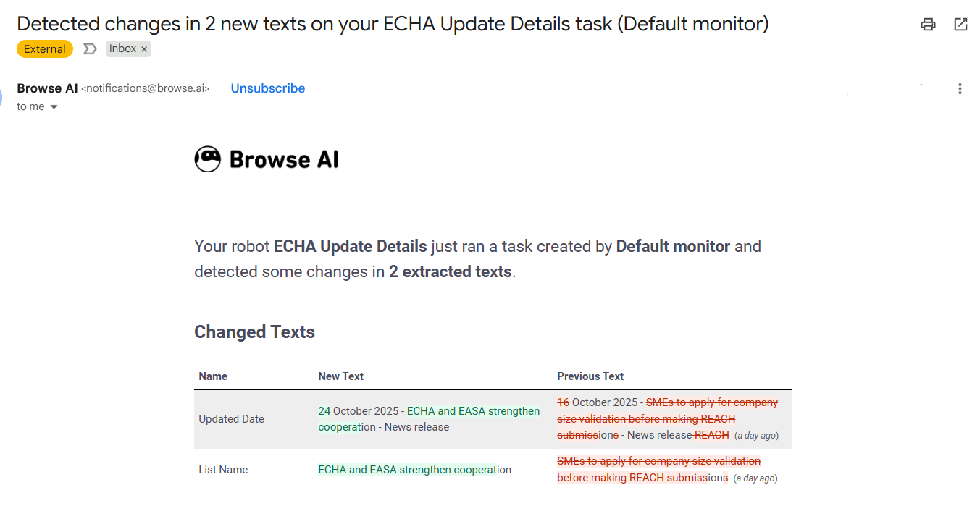Click the "Previous Text" column header
Image resolution: width=980 pixels, height=532 pixels.
pos(590,376)
